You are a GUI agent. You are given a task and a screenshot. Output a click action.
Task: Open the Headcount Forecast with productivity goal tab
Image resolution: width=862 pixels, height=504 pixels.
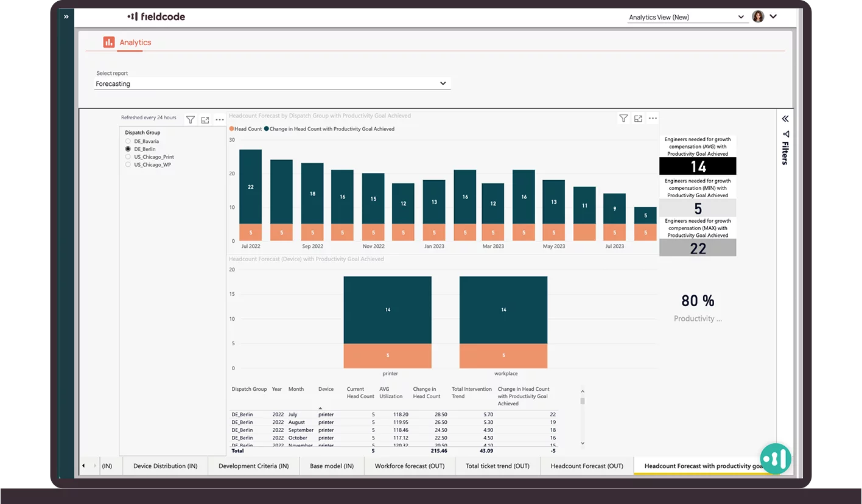point(703,466)
